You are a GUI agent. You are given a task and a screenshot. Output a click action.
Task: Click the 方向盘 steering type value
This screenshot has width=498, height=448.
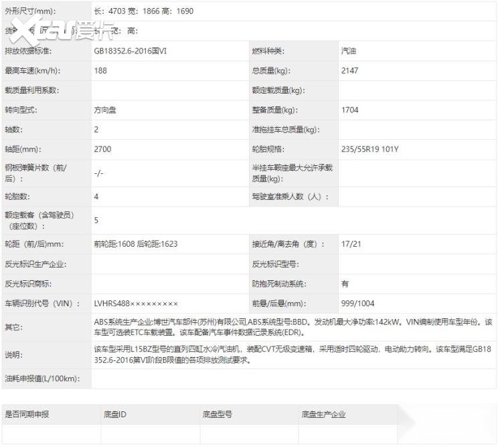point(105,110)
